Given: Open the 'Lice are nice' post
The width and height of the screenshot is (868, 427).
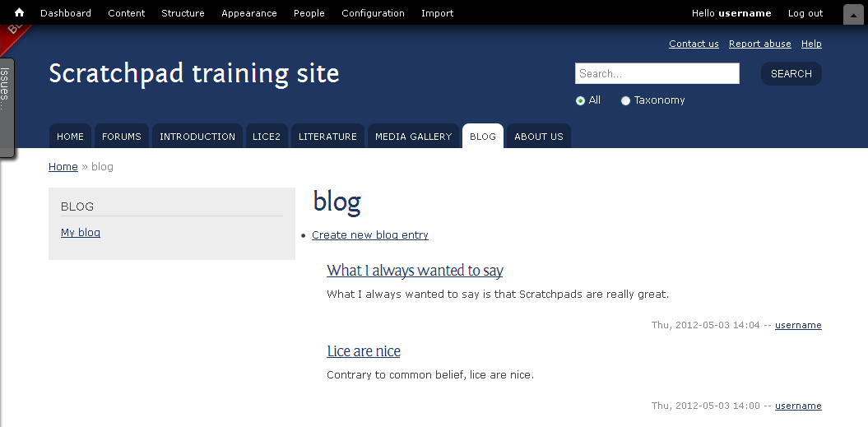Looking at the screenshot, I should point(364,351).
